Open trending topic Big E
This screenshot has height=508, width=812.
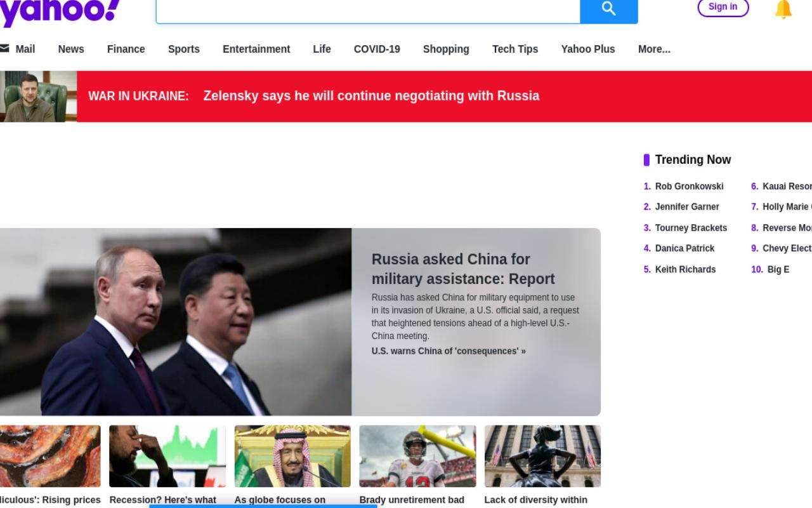click(x=778, y=269)
